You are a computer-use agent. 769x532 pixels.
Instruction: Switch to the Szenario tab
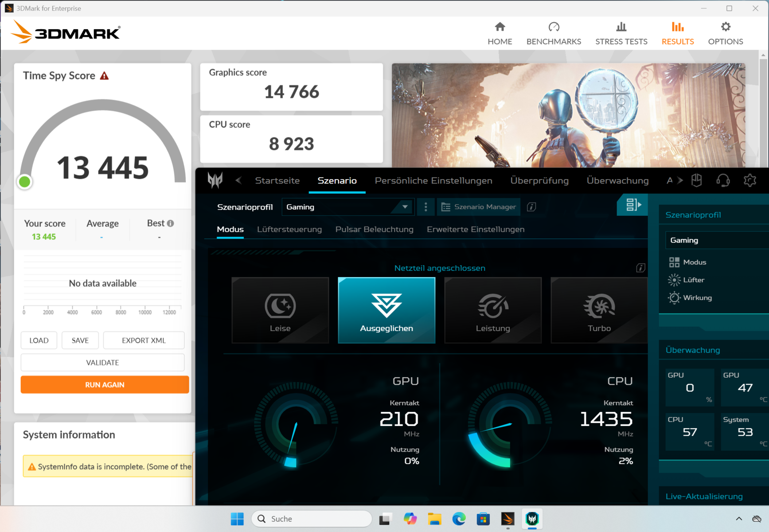[x=337, y=180]
